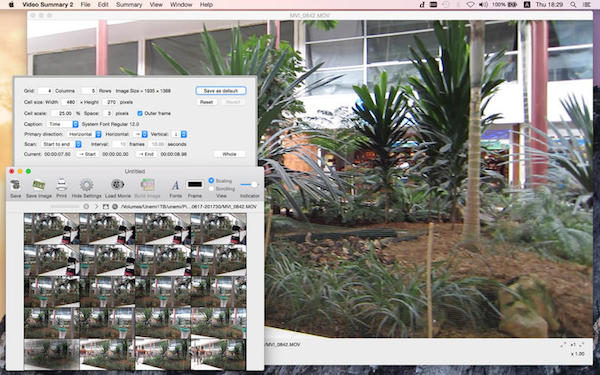The width and height of the screenshot is (600, 375).
Task: Click the arrow End button
Action: (146, 154)
